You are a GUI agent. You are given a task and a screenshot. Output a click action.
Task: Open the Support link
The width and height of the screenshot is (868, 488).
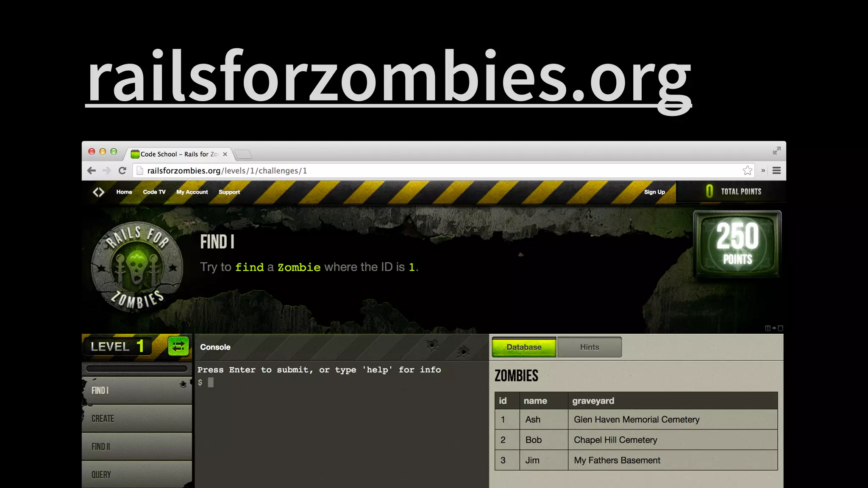229,192
